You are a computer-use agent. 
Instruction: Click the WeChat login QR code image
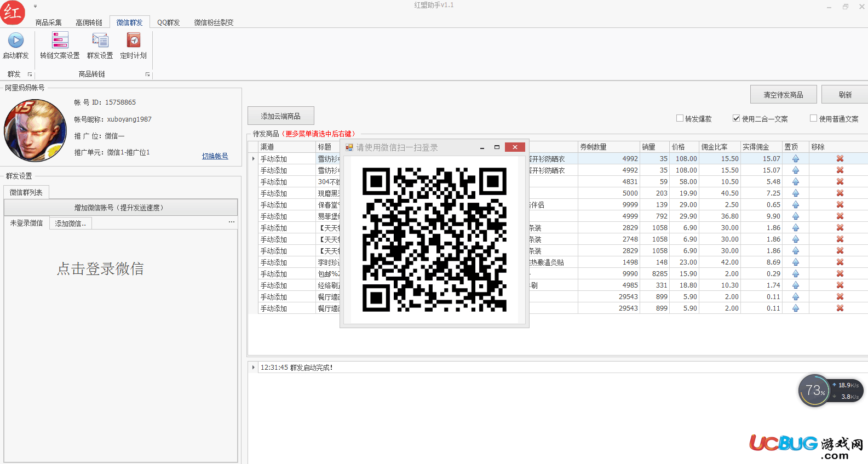[x=434, y=239]
